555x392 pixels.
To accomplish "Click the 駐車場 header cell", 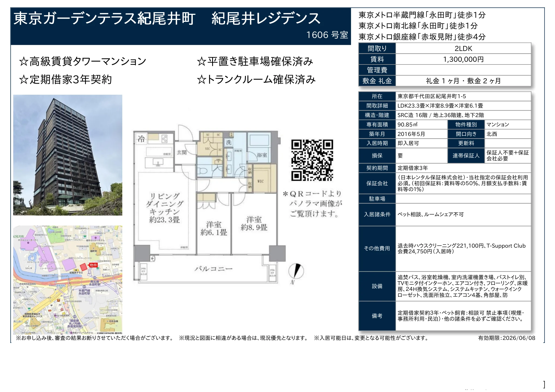I will (x=377, y=199).
